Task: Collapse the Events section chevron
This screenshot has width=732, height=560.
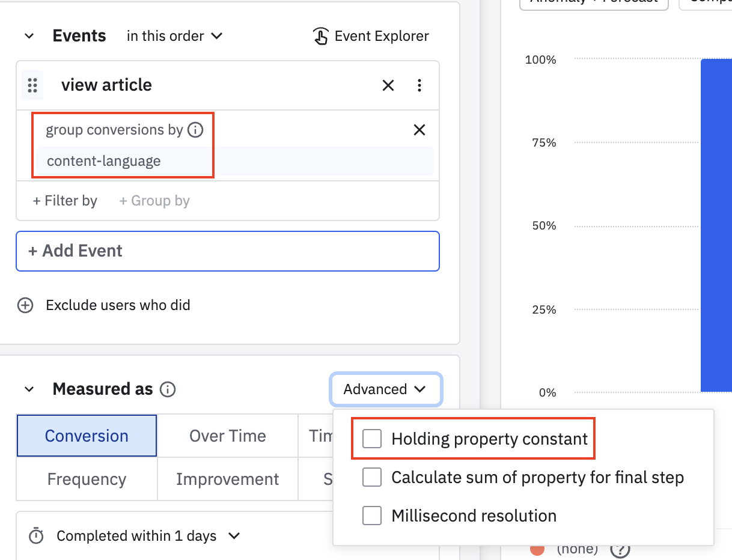Action: (29, 36)
